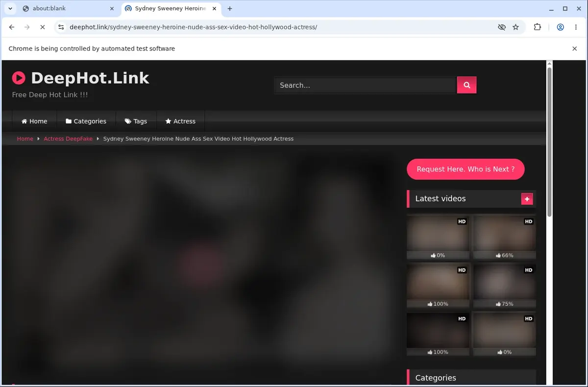Switch to the about:blank tab

tap(68, 8)
